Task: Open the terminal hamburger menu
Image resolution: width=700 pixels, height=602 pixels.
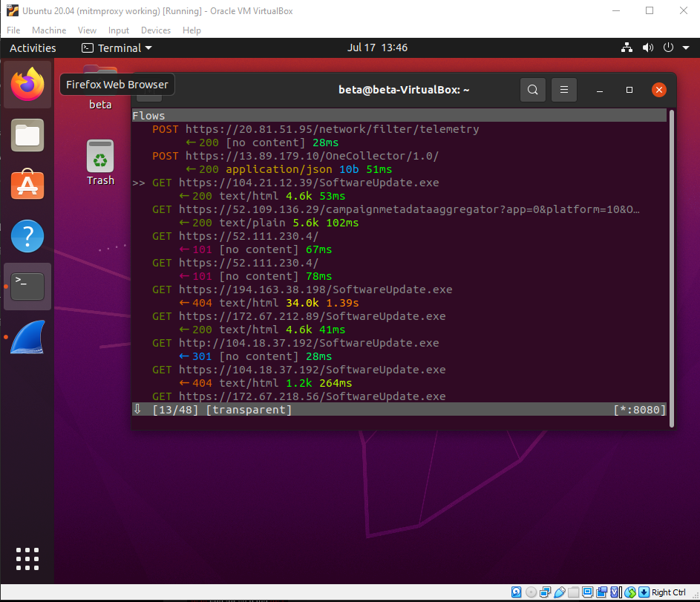Action: pyautogui.click(x=564, y=90)
